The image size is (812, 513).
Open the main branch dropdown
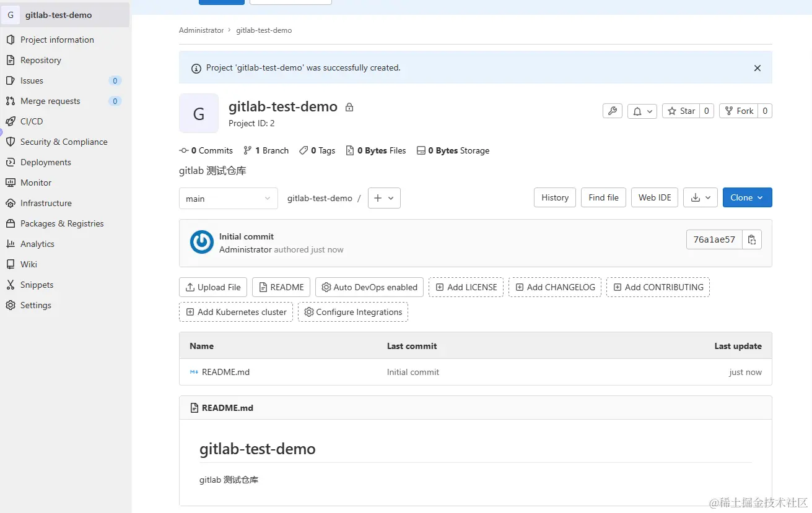tap(229, 198)
